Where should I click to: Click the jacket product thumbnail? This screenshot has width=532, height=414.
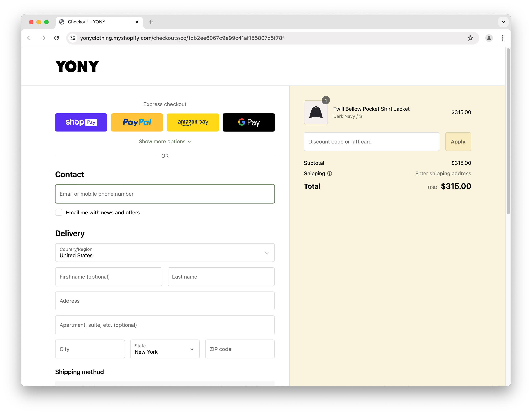(316, 112)
